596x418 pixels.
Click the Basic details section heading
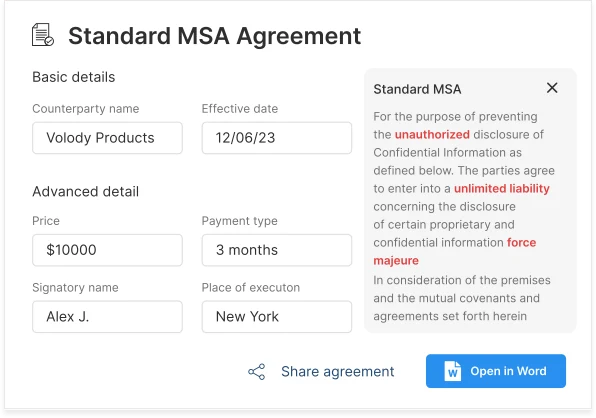[73, 77]
